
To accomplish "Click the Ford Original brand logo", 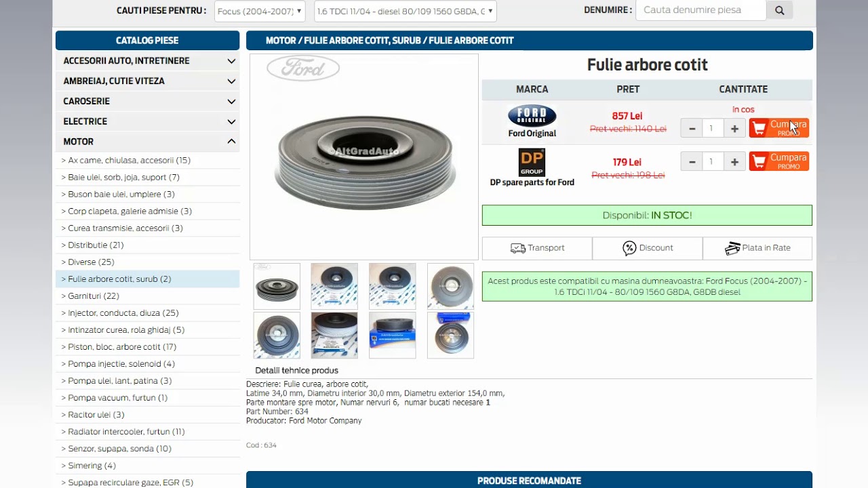I will click(x=532, y=115).
